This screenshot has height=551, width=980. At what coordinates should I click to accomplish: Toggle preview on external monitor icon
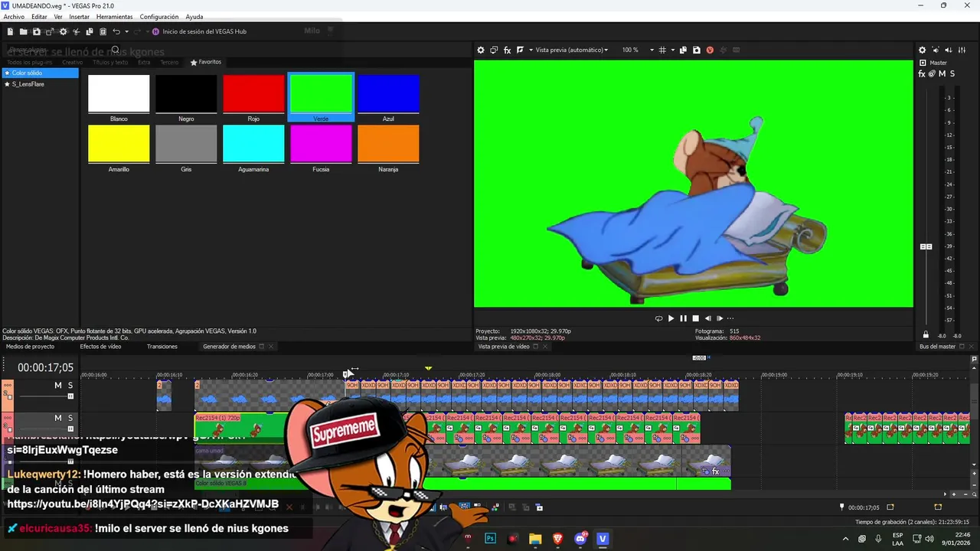pos(494,50)
